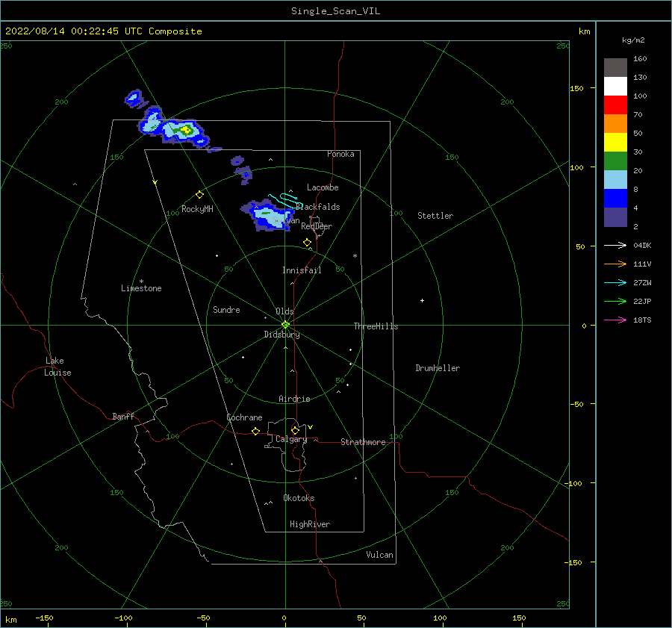Screen dimensions: 672x628
Task: Click the yellow 50 kg/m2 legend swatch
Action: click(x=615, y=143)
